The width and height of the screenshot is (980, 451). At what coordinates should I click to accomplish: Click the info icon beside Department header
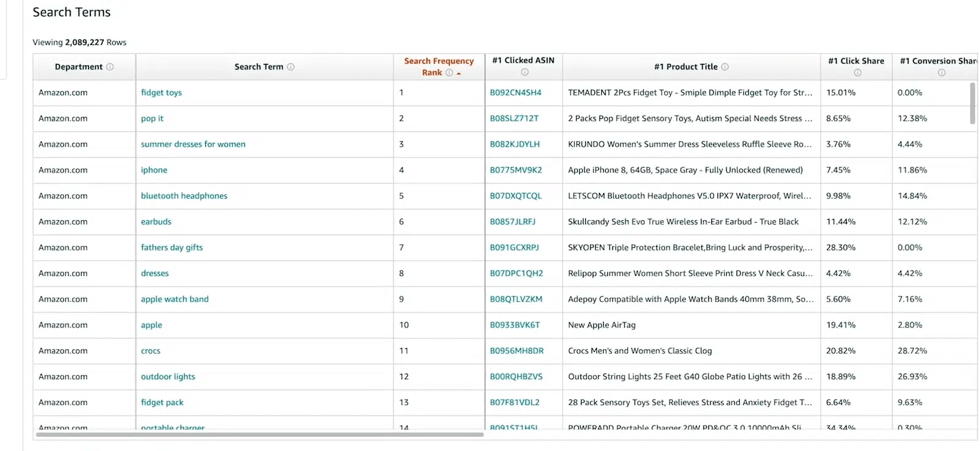point(110,67)
